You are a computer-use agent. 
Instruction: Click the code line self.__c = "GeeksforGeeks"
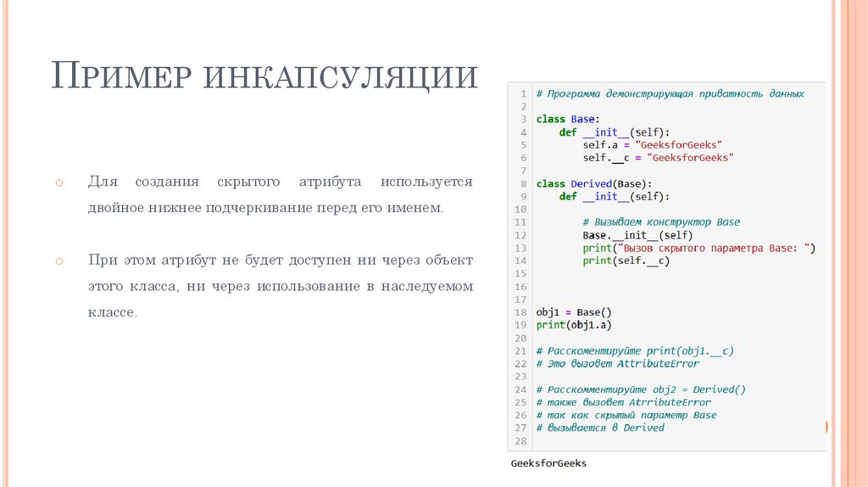(x=658, y=158)
